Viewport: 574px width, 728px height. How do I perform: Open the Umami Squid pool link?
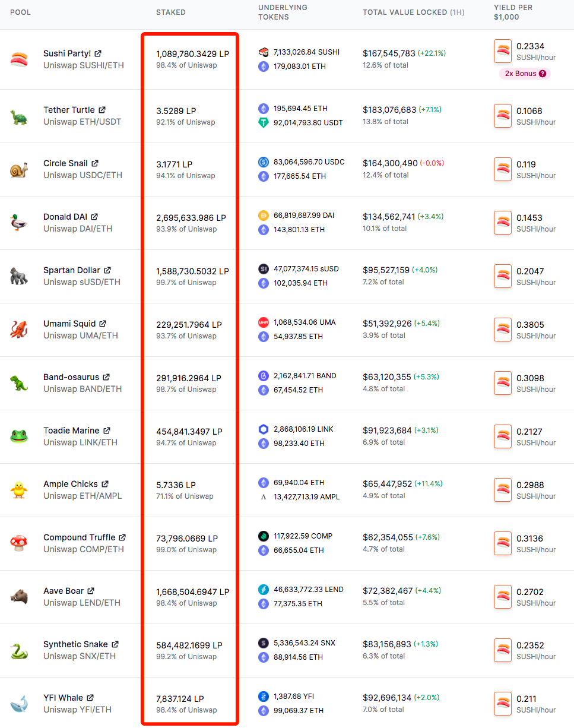pyautogui.click(x=69, y=324)
